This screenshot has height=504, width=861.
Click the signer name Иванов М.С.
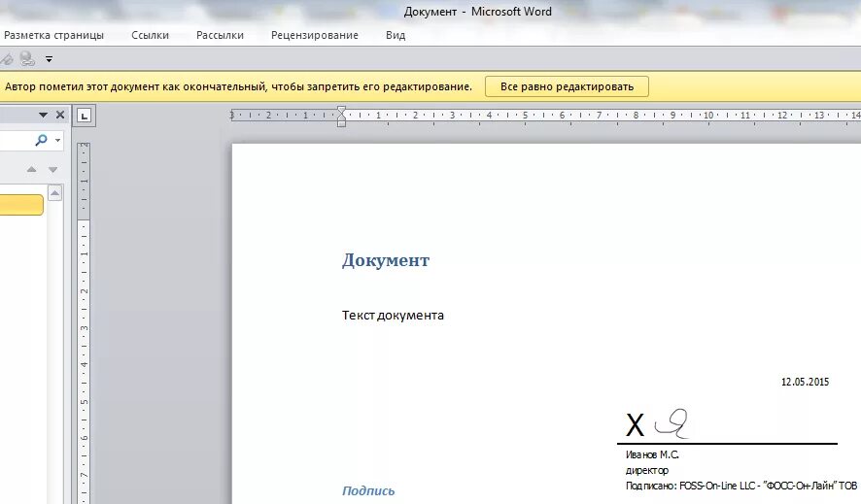652,454
